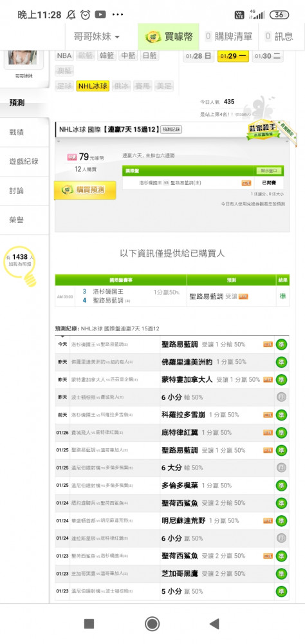Tap the 莊家殺手 ribbon badge
This screenshot has height=644, width=305.
[264, 131]
